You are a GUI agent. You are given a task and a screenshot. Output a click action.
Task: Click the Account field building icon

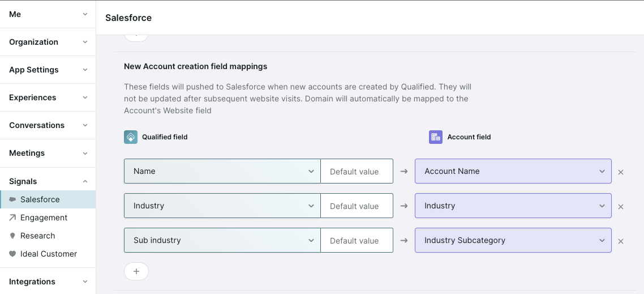tap(436, 137)
